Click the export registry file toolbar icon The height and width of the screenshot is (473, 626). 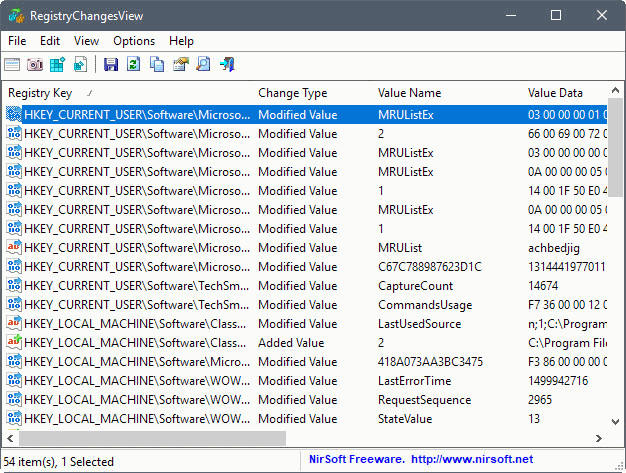(80, 64)
